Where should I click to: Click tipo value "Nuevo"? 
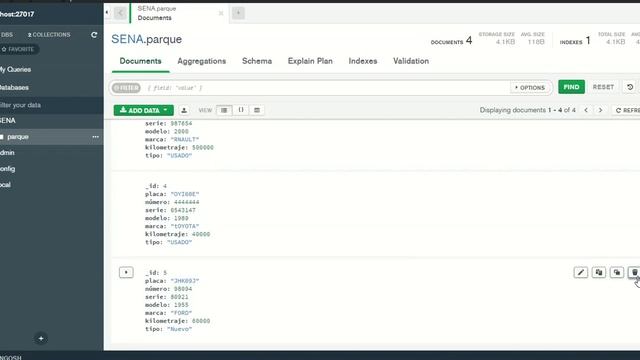click(179, 329)
